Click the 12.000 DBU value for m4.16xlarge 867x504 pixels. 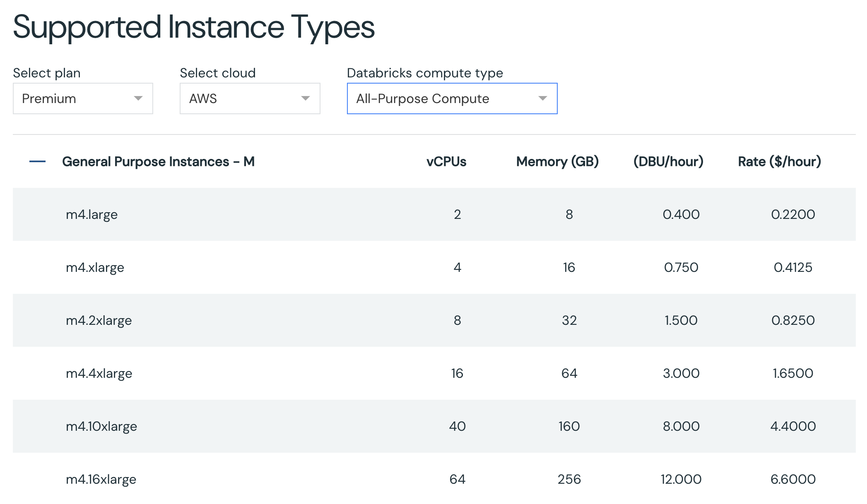(681, 479)
